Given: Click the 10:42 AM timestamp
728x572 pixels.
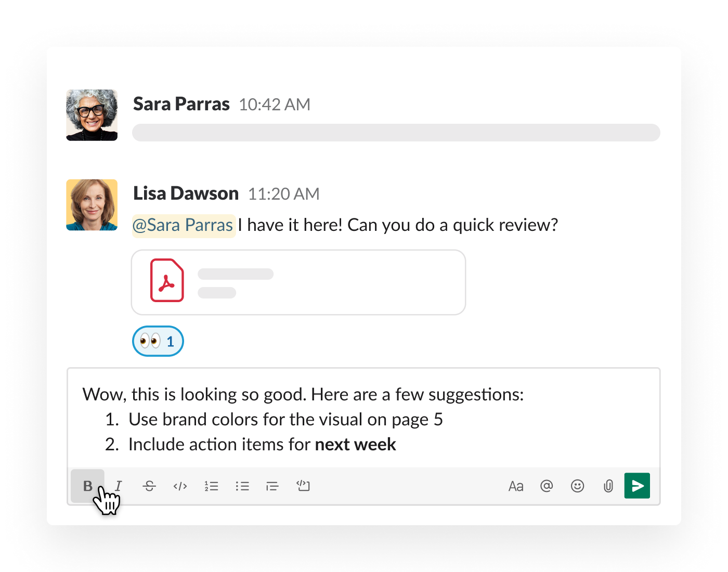Looking at the screenshot, I should click(275, 105).
